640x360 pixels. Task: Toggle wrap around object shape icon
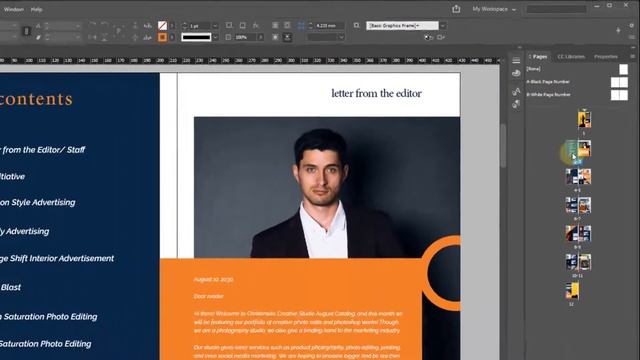point(275,37)
